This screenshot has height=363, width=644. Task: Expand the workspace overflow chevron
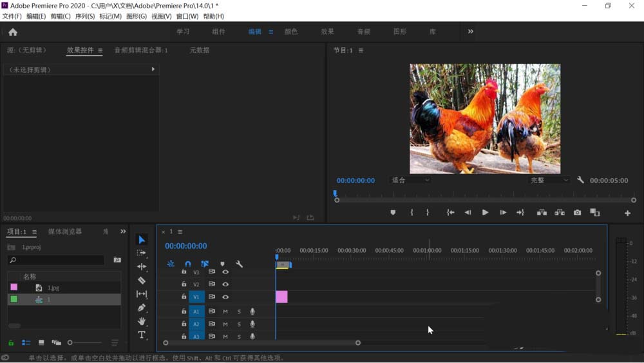coord(470,31)
